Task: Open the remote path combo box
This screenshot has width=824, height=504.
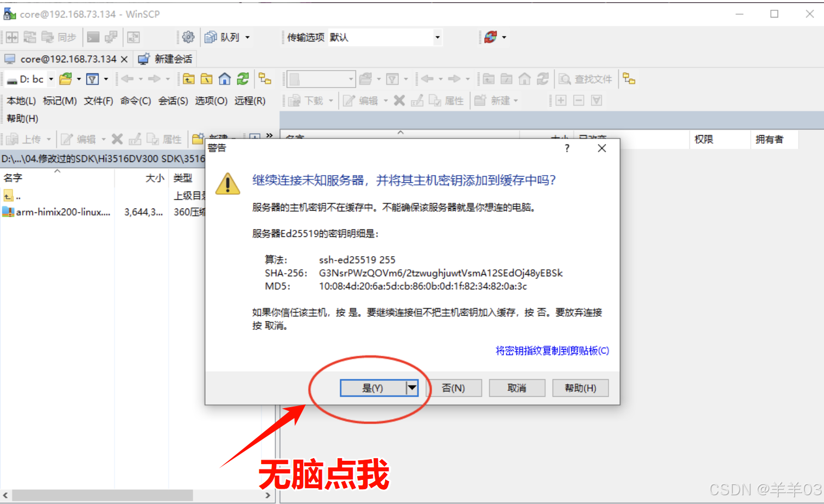Action: (321, 79)
